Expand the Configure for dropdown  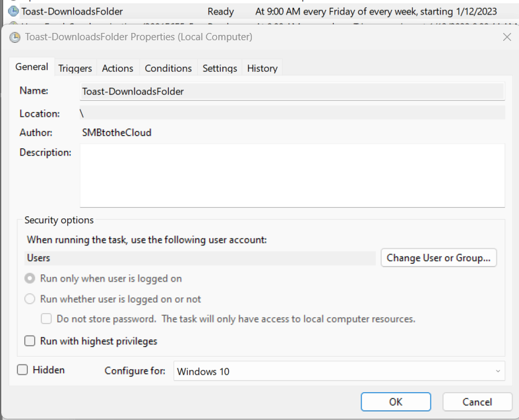pyautogui.click(x=339, y=371)
